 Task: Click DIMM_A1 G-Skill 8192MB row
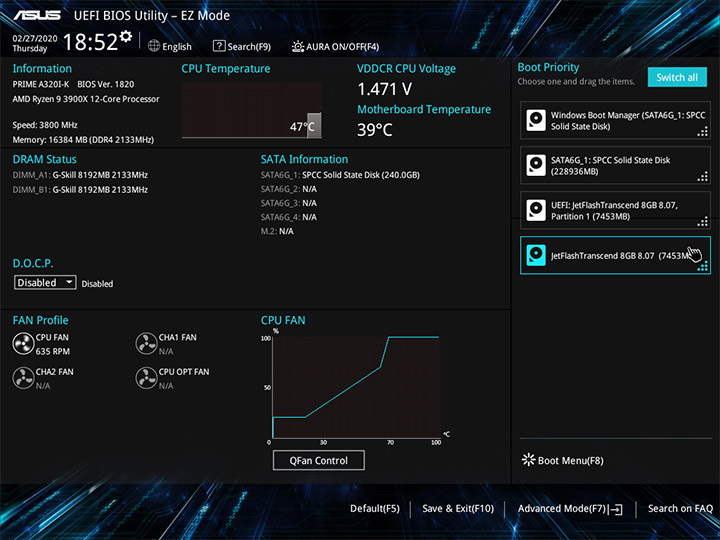[x=80, y=175]
